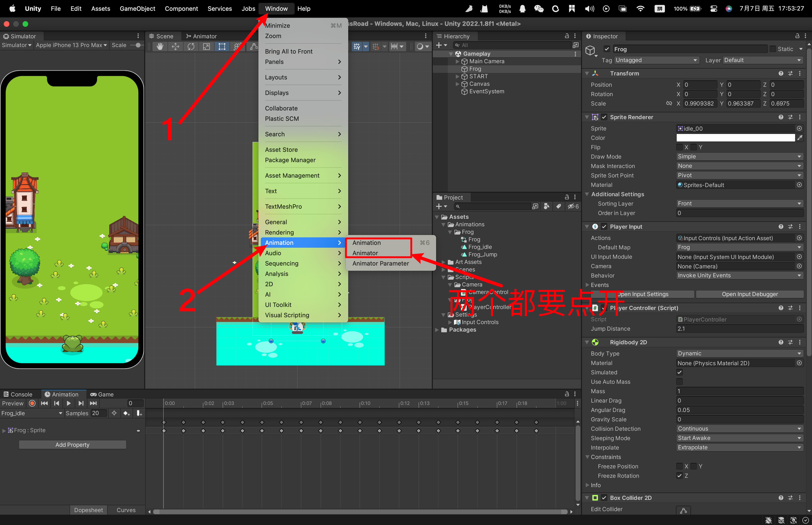Go to first keyframe of animation
Viewport: 812px width, 525px height.
44,403
